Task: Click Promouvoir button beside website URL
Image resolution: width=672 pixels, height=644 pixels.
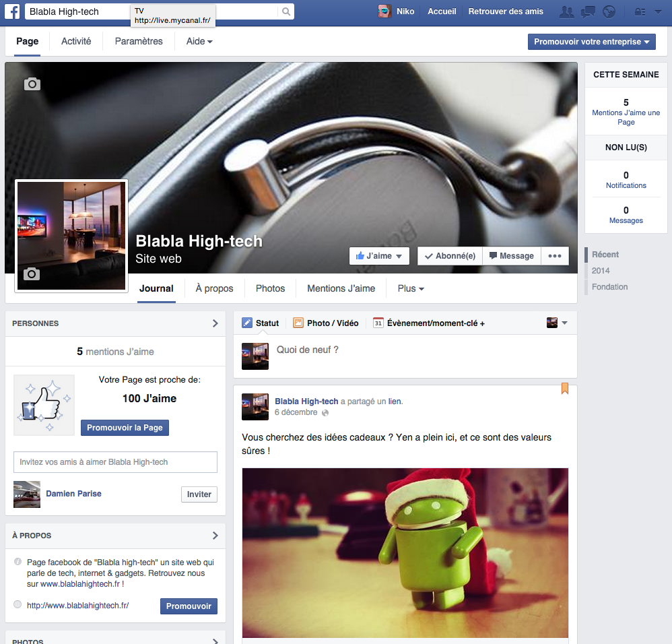Action: [x=189, y=606]
